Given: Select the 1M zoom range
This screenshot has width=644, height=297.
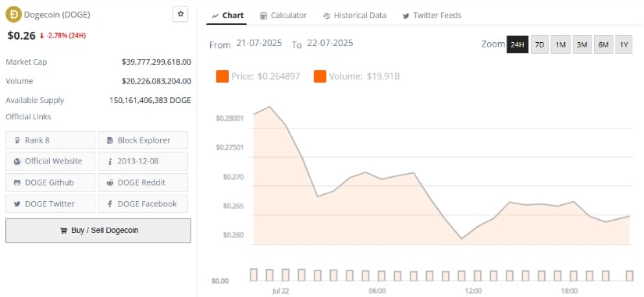Looking at the screenshot, I should tap(560, 44).
